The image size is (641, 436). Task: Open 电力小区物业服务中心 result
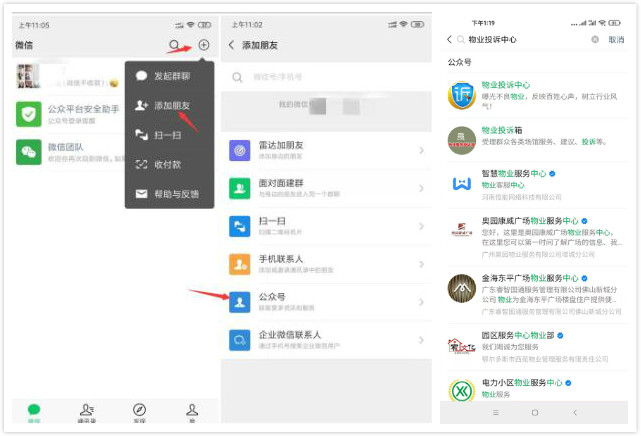[x=536, y=387]
